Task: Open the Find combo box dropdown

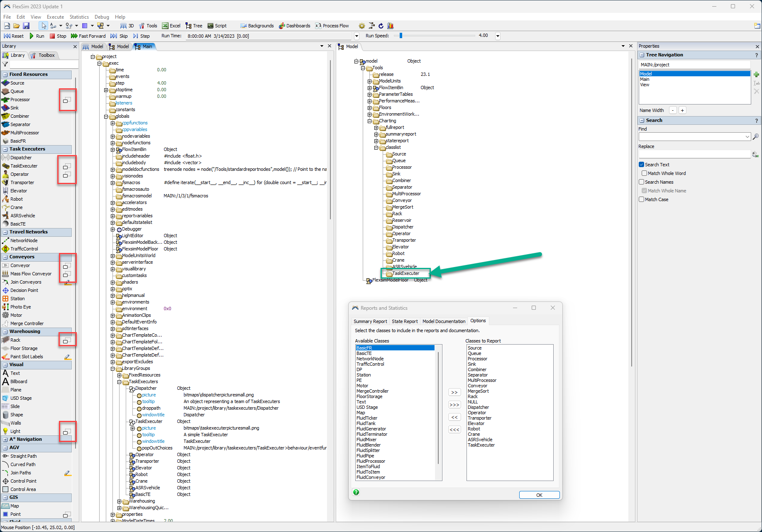Action: tap(747, 137)
